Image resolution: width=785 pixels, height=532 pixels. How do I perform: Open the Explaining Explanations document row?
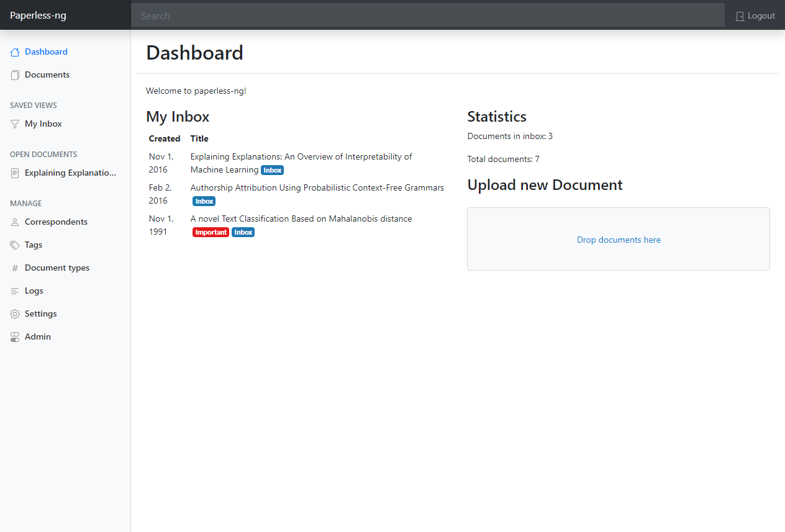pos(301,157)
